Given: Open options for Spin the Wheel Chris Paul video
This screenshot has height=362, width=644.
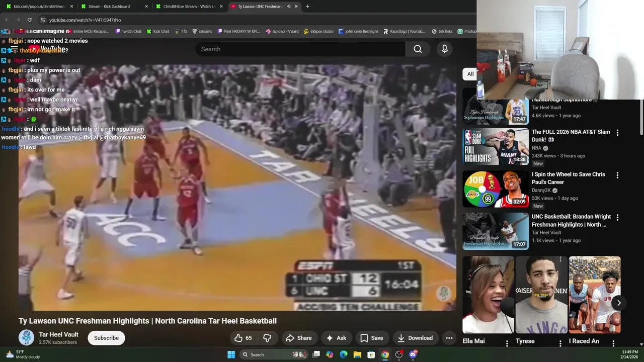Looking at the screenshot, I should 617,175.
